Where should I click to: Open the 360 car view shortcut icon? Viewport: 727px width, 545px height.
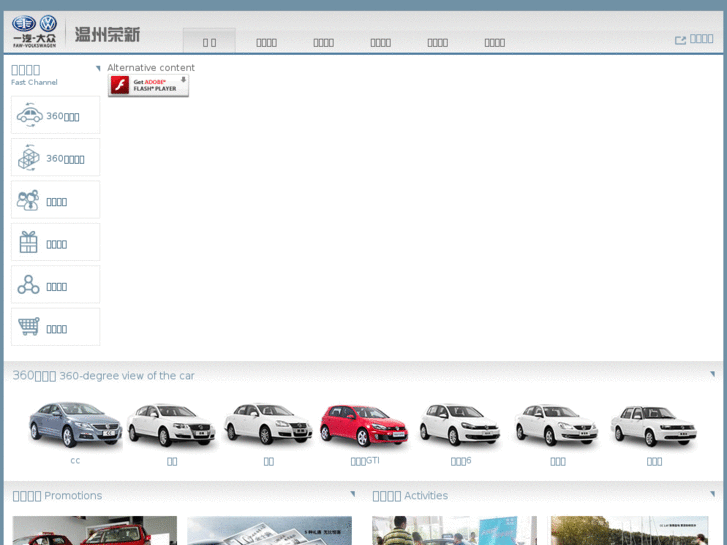tap(29, 116)
